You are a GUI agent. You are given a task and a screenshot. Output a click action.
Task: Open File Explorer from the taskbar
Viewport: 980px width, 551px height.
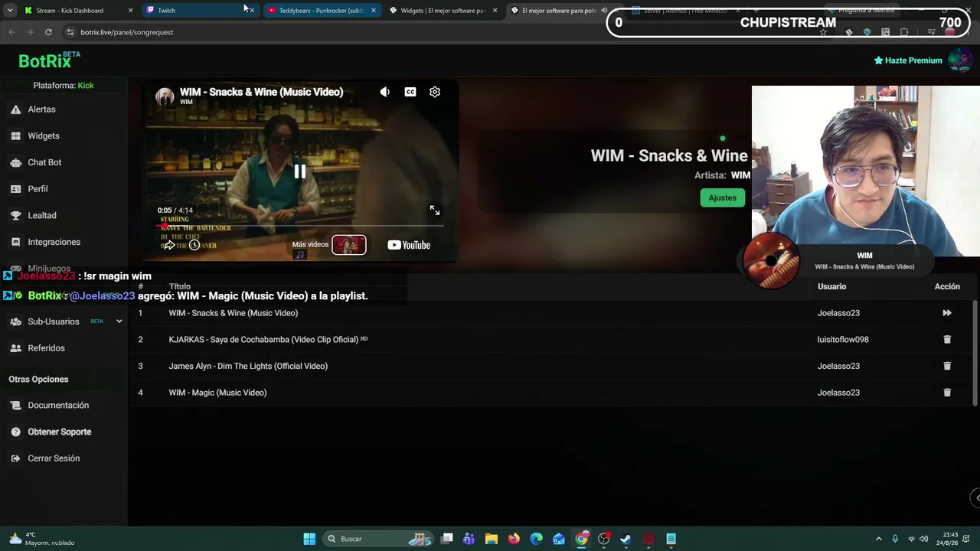coord(492,539)
